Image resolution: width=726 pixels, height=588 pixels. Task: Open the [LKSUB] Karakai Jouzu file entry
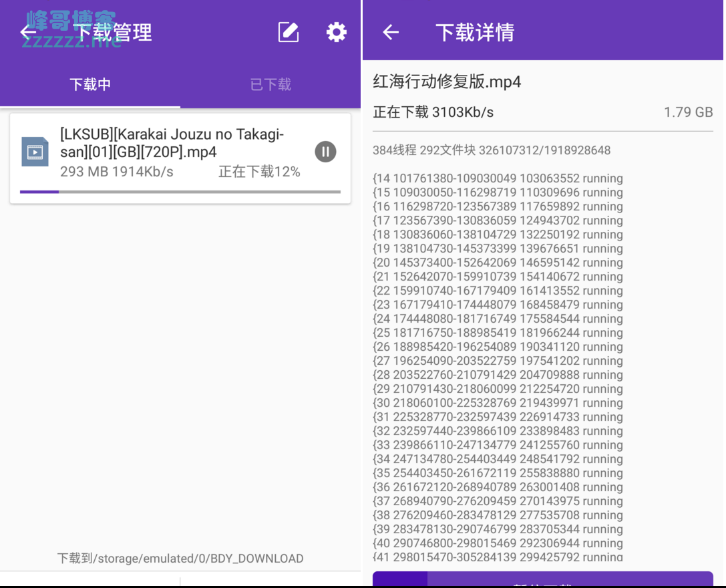point(172,143)
